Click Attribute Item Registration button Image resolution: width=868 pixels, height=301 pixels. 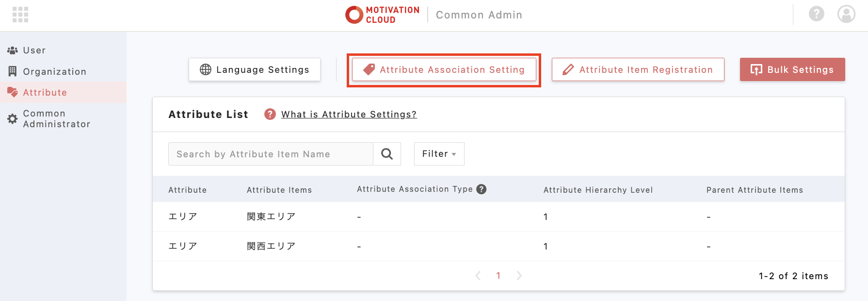click(638, 69)
